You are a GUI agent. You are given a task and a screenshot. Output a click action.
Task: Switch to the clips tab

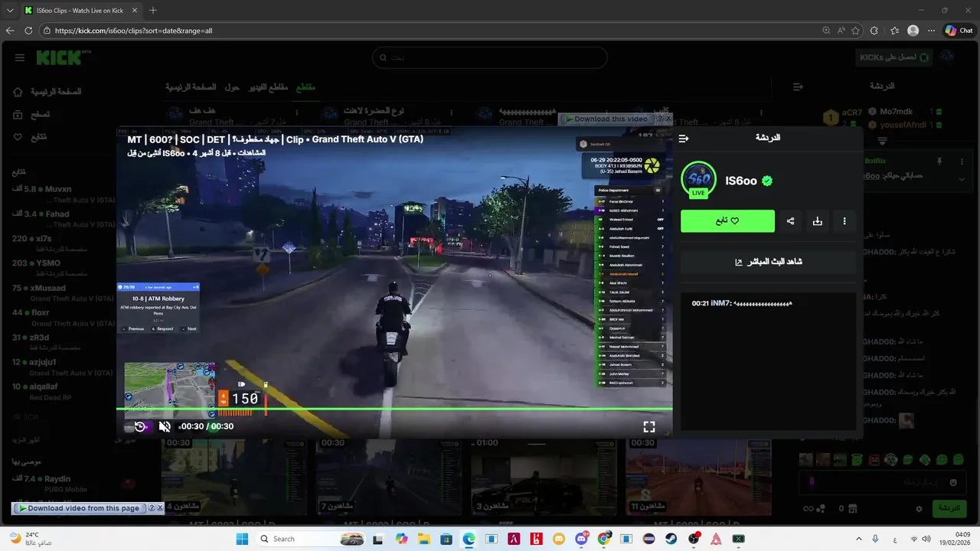tap(305, 87)
